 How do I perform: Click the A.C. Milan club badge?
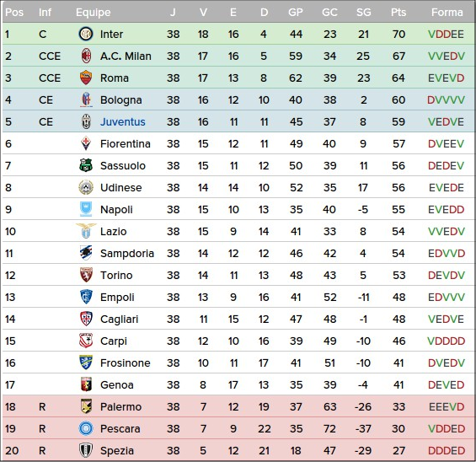(86, 56)
